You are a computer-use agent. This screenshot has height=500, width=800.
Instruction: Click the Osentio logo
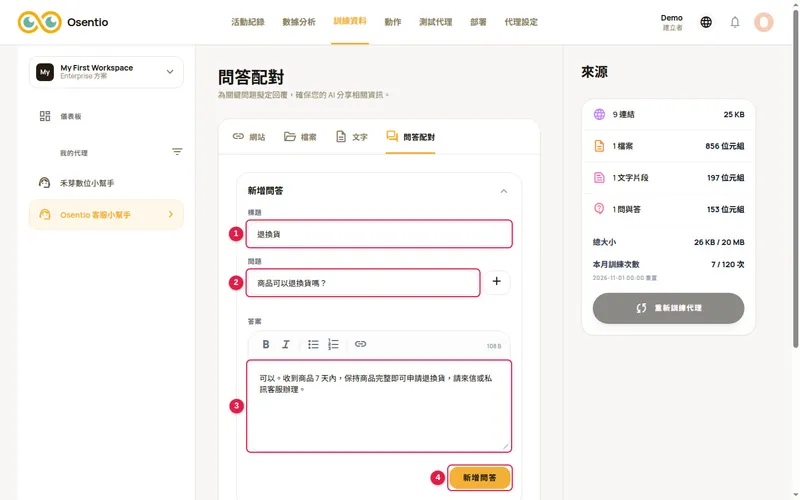pyautogui.click(x=63, y=22)
